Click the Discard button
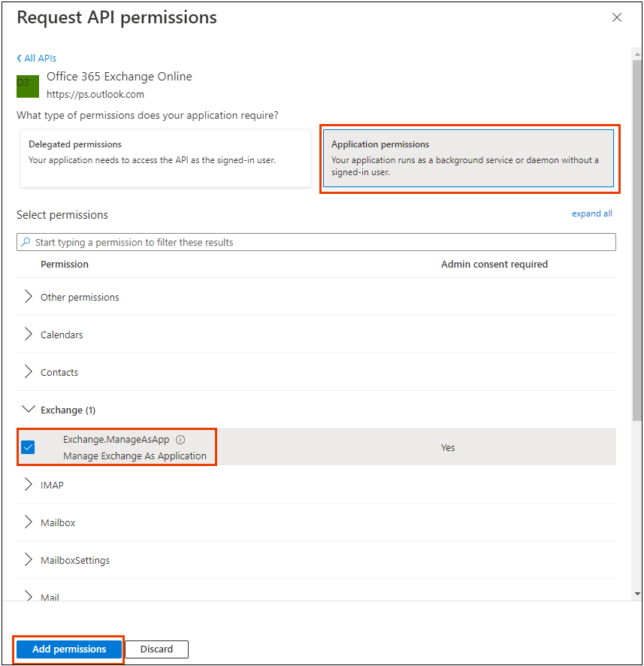This screenshot has width=644, height=666. [x=156, y=649]
